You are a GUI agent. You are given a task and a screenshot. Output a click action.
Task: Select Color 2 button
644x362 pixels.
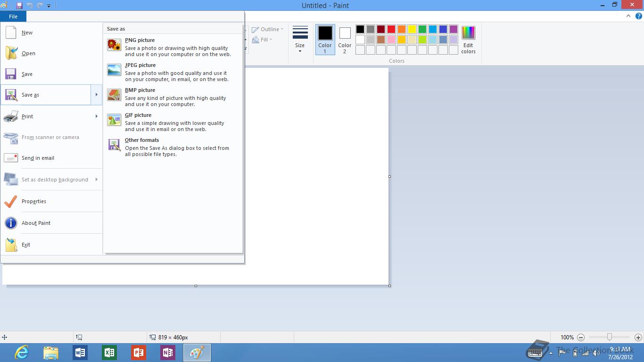345,40
